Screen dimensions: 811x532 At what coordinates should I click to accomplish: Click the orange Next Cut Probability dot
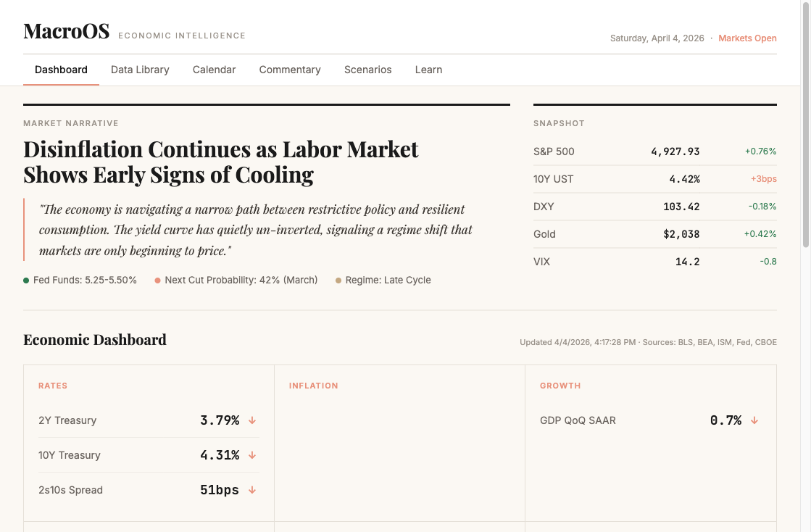pyautogui.click(x=157, y=280)
